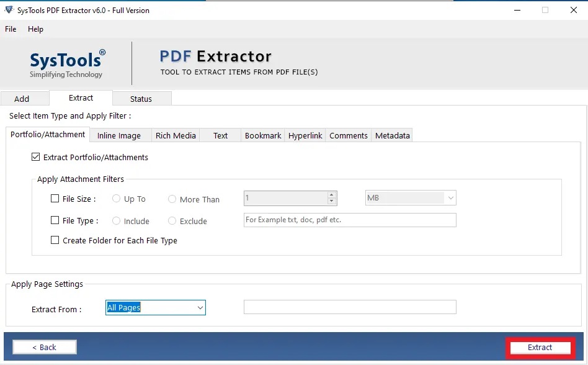
Task: Open the MB size unit dropdown
Action: (x=451, y=196)
